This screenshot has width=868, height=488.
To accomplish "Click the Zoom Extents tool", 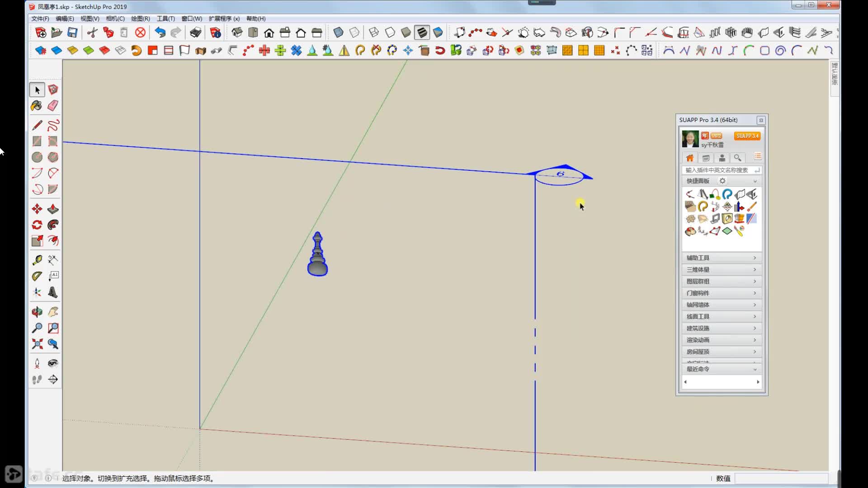I will (x=37, y=344).
